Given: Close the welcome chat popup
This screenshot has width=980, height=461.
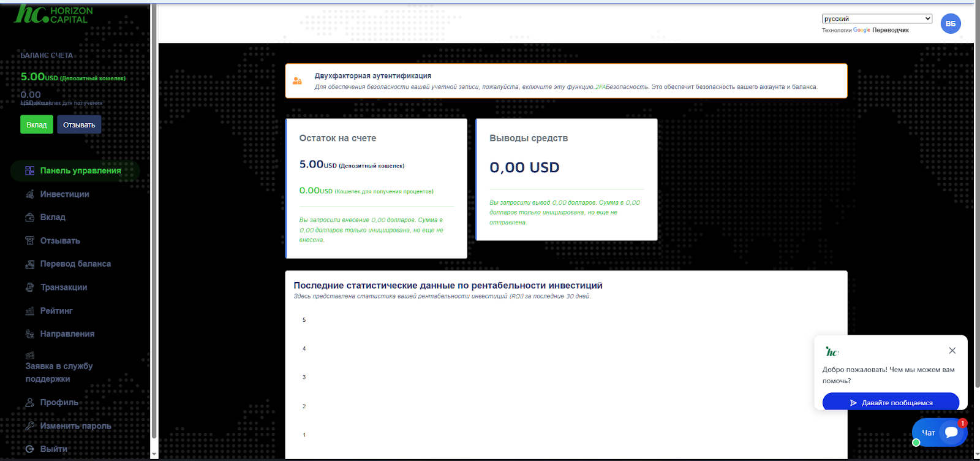Looking at the screenshot, I should [952, 351].
